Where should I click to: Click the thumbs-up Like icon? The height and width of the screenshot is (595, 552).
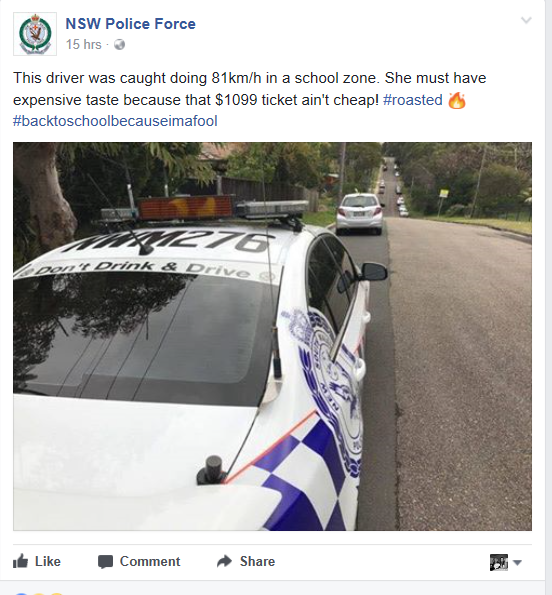[x=20, y=561]
